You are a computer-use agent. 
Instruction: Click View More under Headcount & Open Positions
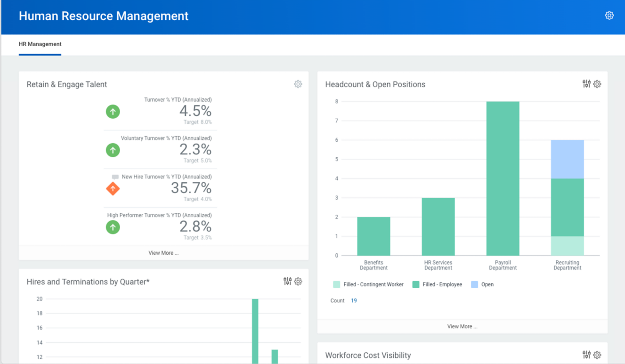[x=462, y=326]
